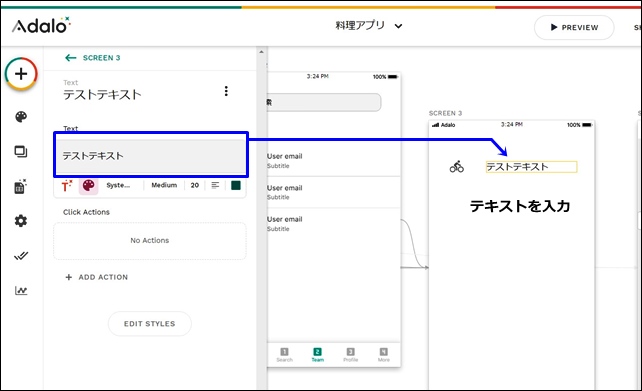This screenshot has height=391, width=642.
Task: Click the magic text T icon
Action: tap(67, 185)
